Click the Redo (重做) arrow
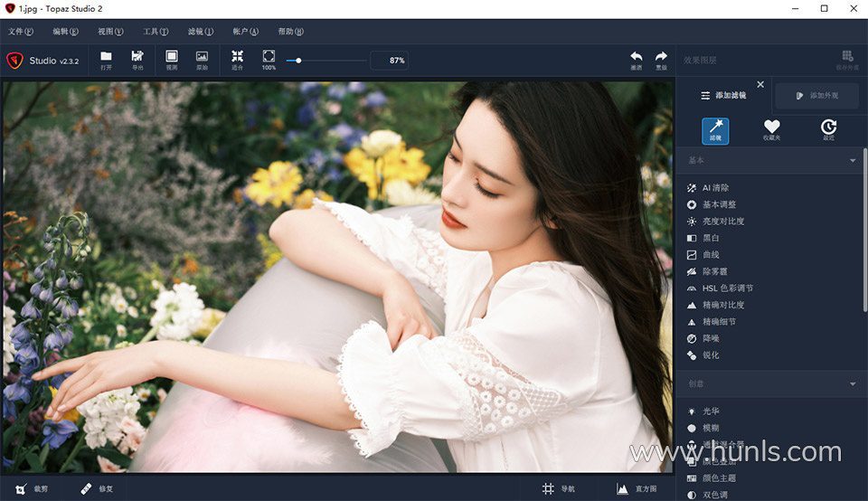 [x=661, y=59]
